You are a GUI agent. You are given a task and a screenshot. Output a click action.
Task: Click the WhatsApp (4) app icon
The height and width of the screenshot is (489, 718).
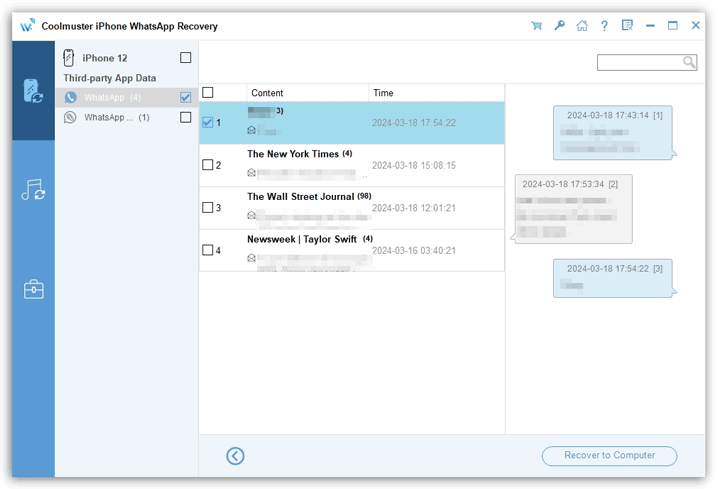coord(70,98)
